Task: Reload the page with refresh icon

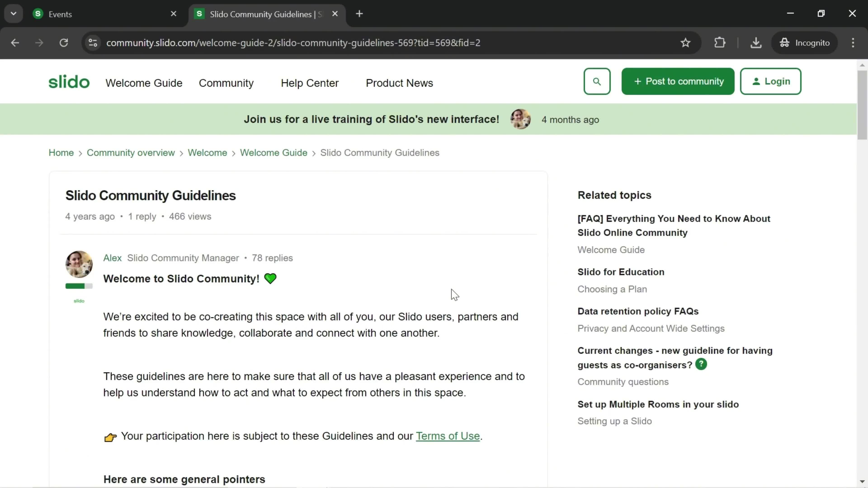Action: tap(64, 43)
